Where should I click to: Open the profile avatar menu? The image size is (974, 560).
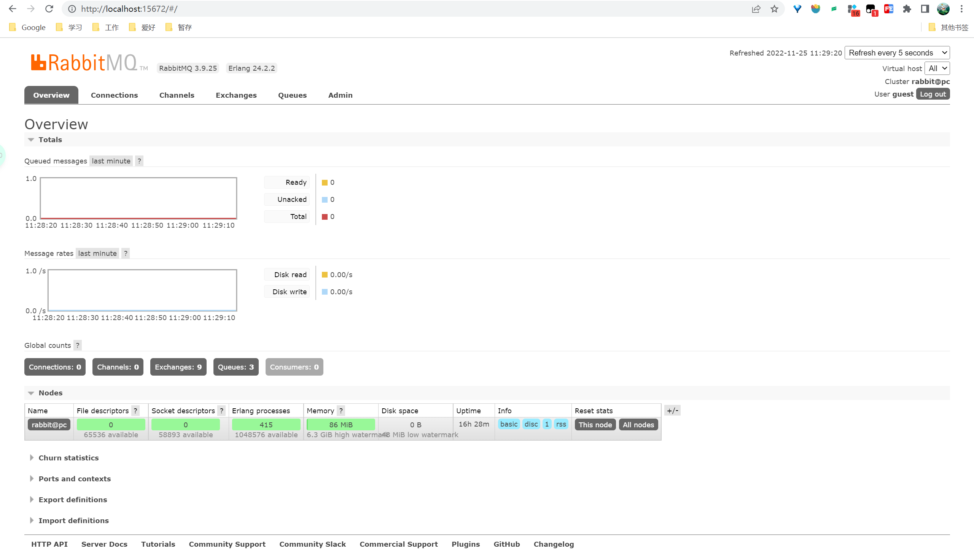tap(943, 9)
